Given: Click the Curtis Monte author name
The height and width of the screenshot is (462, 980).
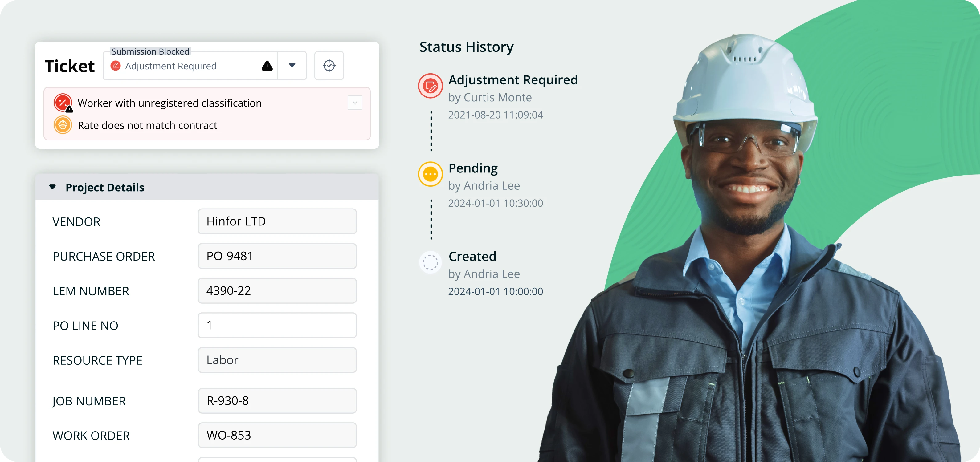Looking at the screenshot, I should click(x=498, y=97).
